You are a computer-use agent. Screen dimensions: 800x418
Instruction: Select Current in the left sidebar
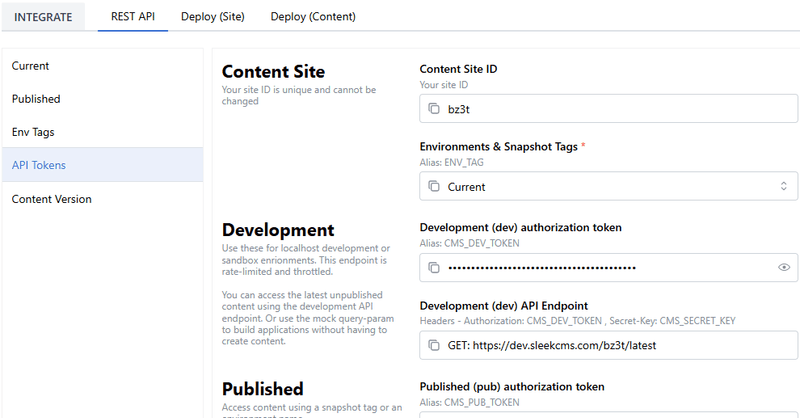point(30,66)
